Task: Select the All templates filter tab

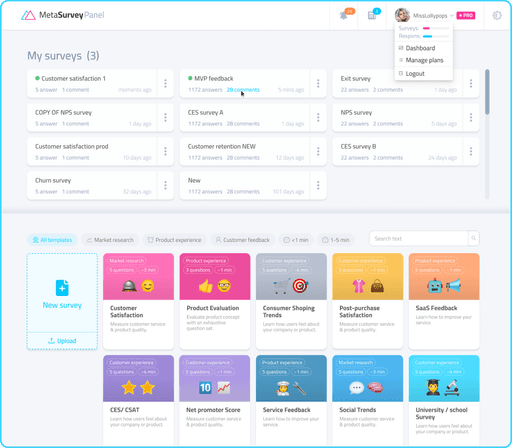Action: (52, 240)
